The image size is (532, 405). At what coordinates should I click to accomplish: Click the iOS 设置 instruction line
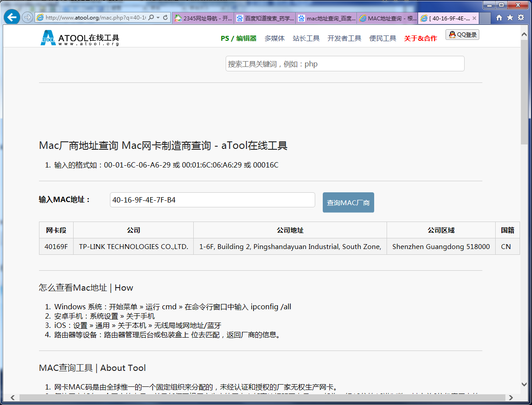(137, 325)
